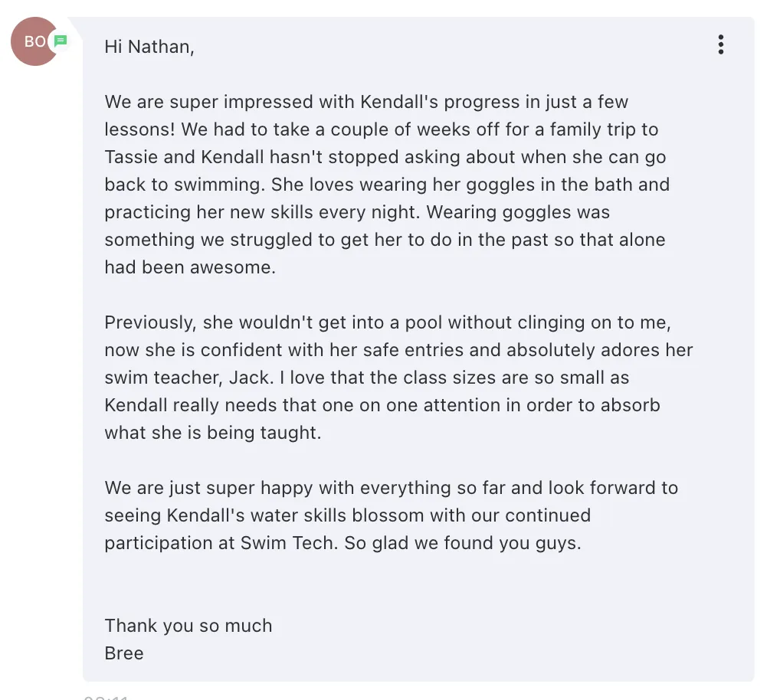Click the greeting line 'Hi Nathan,'

click(x=149, y=47)
